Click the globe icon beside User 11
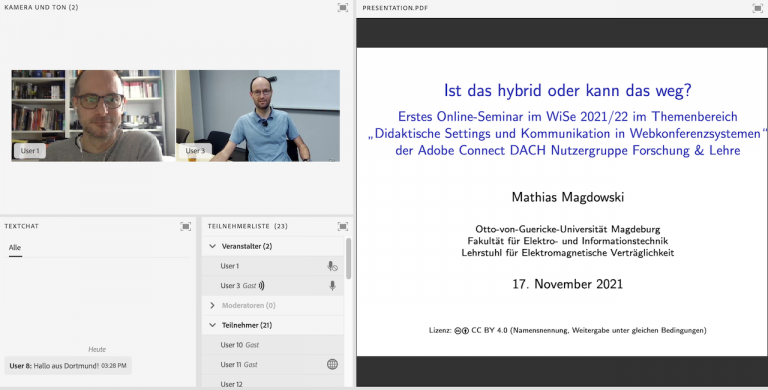The width and height of the screenshot is (768, 390). point(332,364)
